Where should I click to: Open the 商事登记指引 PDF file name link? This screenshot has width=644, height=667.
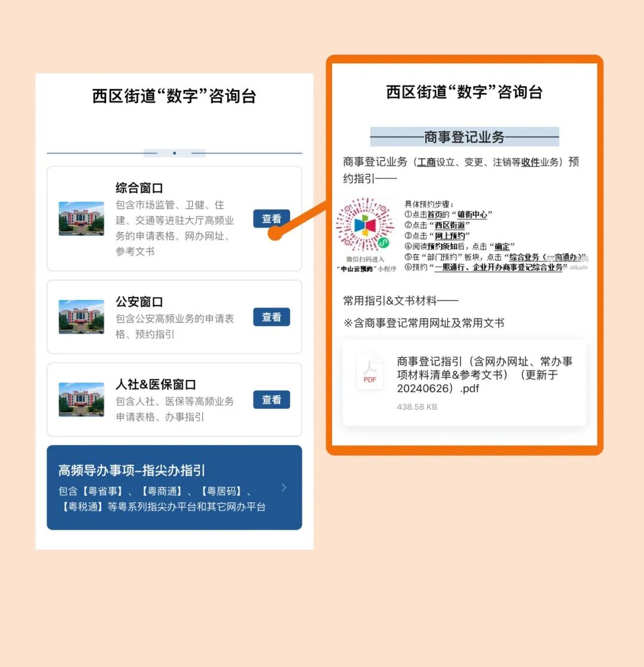point(483,375)
